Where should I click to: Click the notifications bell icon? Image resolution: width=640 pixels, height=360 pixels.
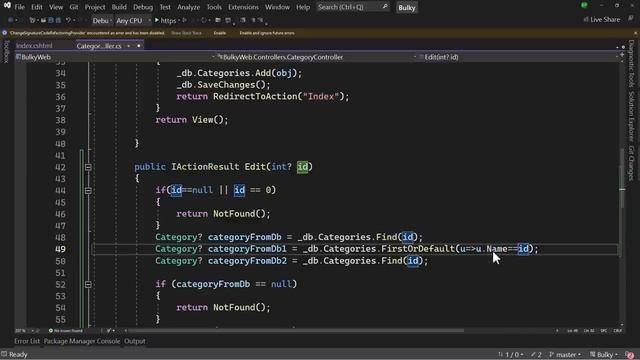630,355
